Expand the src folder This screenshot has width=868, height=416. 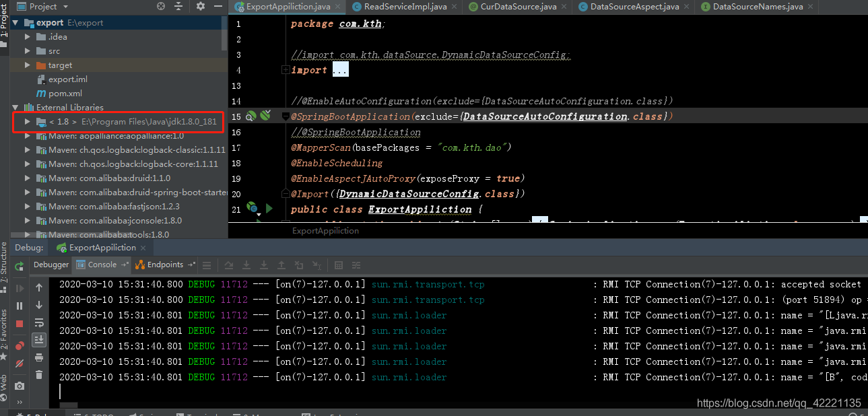click(28, 50)
